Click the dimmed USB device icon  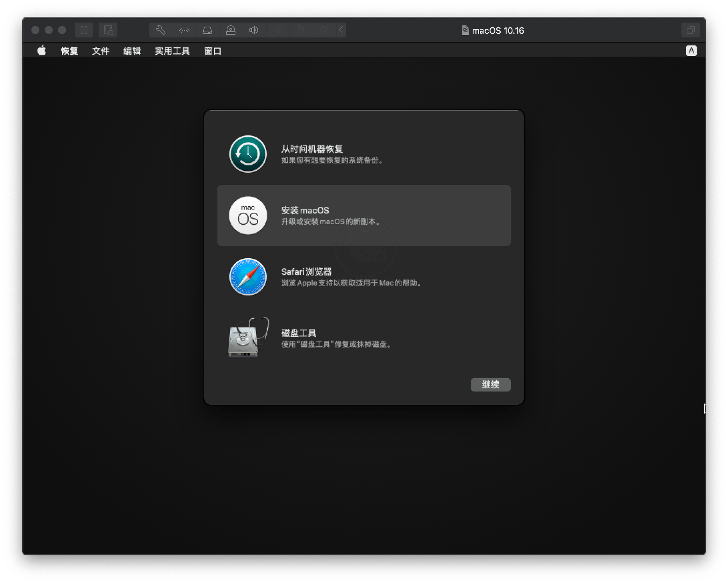pyautogui.click(x=278, y=30)
